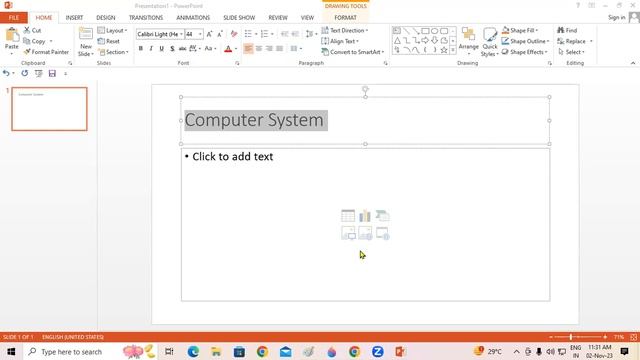Screen dimensions: 640x360
Task: Open the font color picker
Action: click(236, 49)
